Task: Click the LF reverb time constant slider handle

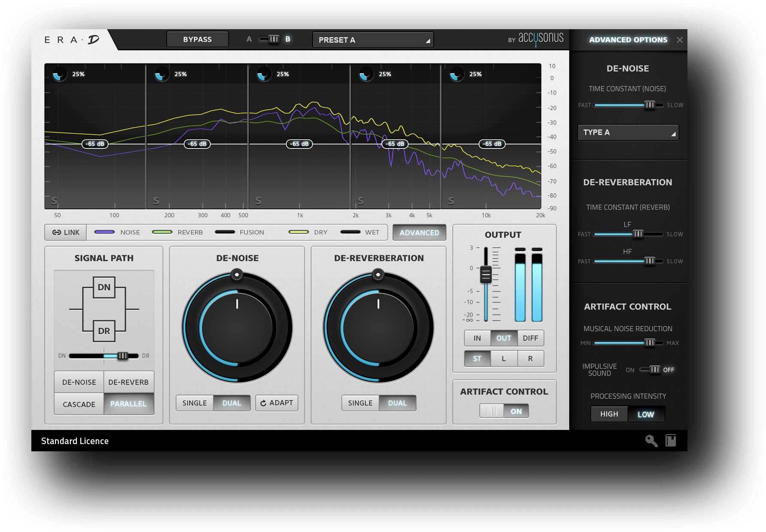Action: 638,234
